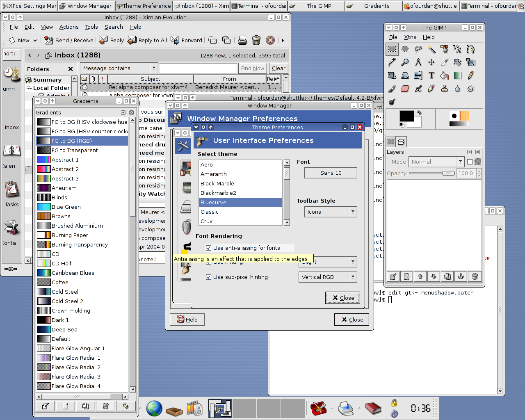Select the Text tool in GIMP toolbox
Screen dimensions: 525x420
[431, 75]
